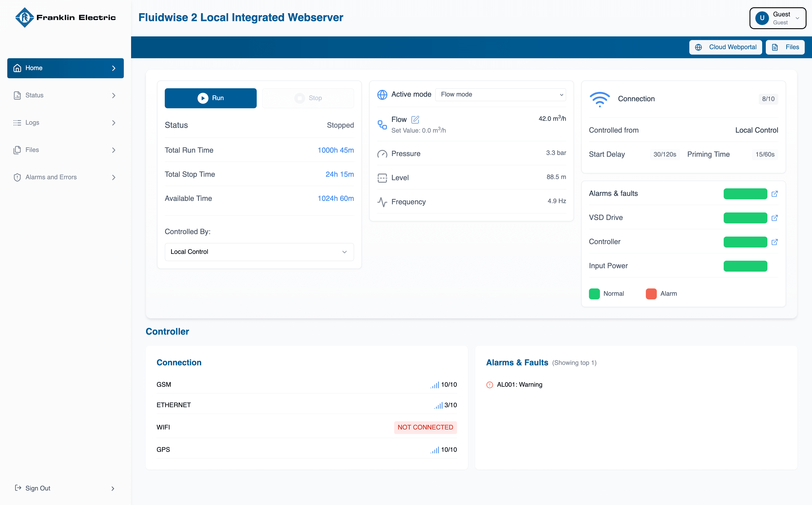Edit the Flow set value pencil icon

point(415,120)
